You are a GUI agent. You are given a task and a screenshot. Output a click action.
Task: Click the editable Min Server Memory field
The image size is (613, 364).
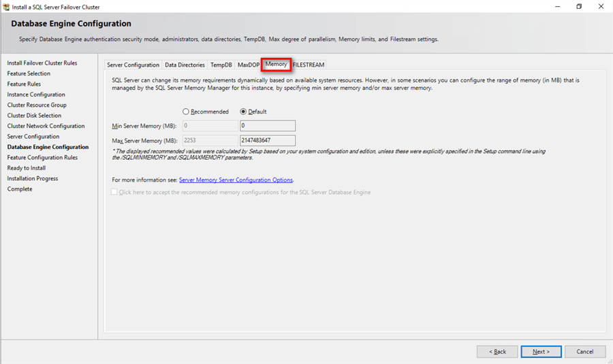tap(268, 126)
